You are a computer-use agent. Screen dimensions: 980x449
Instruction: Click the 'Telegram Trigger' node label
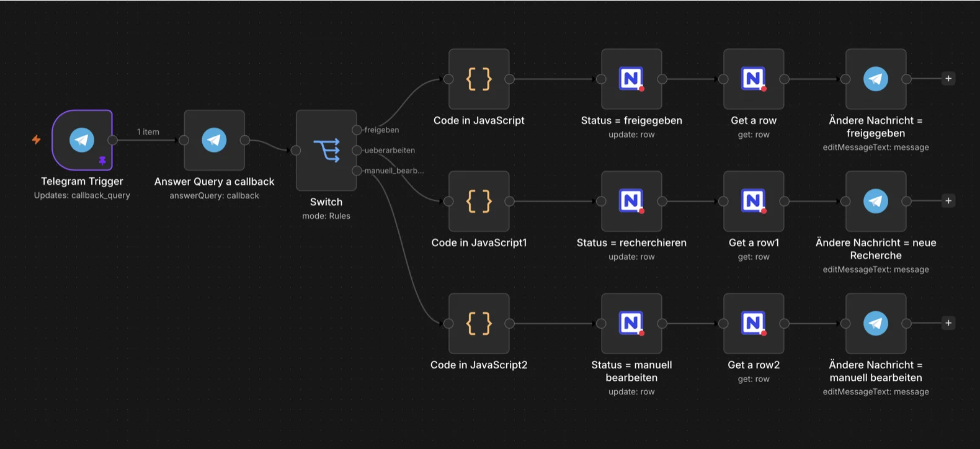pyautogui.click(x=82, y=181)
